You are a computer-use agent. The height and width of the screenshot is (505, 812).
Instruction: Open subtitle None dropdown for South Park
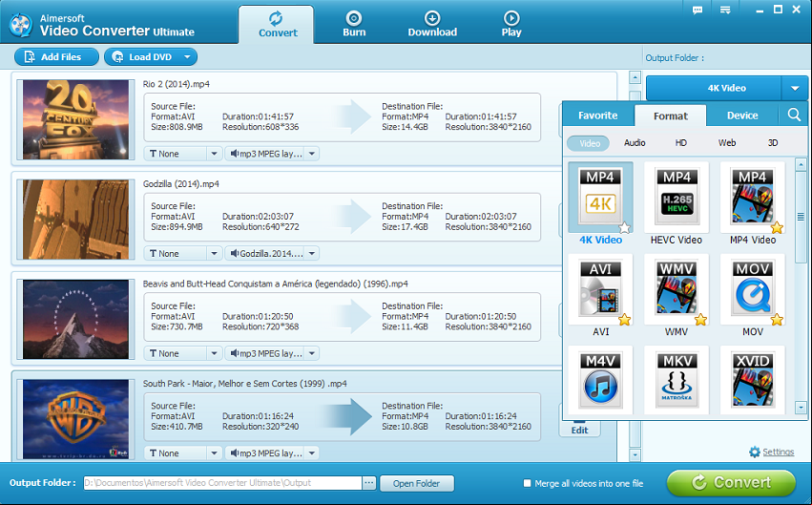(214, 453)
